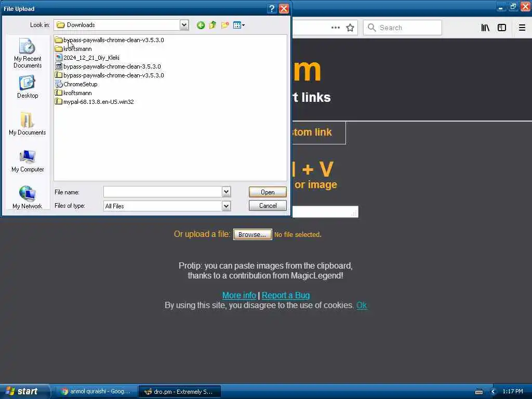
Task: Click the File name input field
Action: coord(163,192)
